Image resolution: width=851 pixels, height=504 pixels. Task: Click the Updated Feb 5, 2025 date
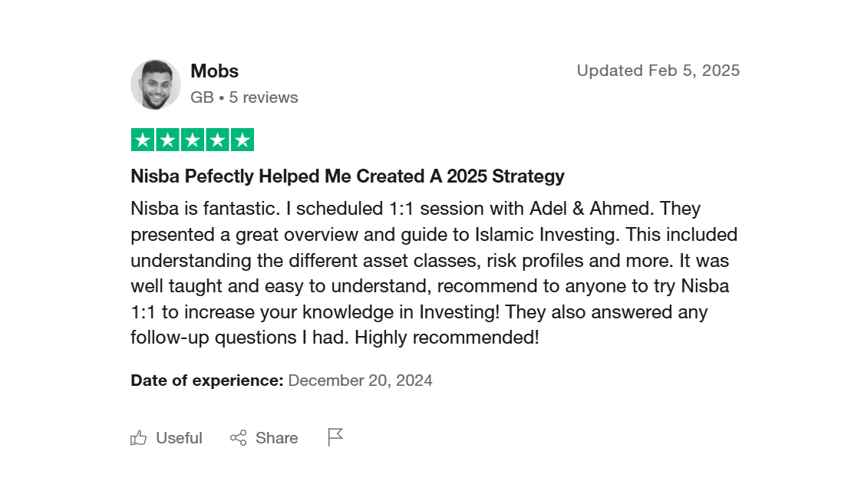tap(658, 71)
